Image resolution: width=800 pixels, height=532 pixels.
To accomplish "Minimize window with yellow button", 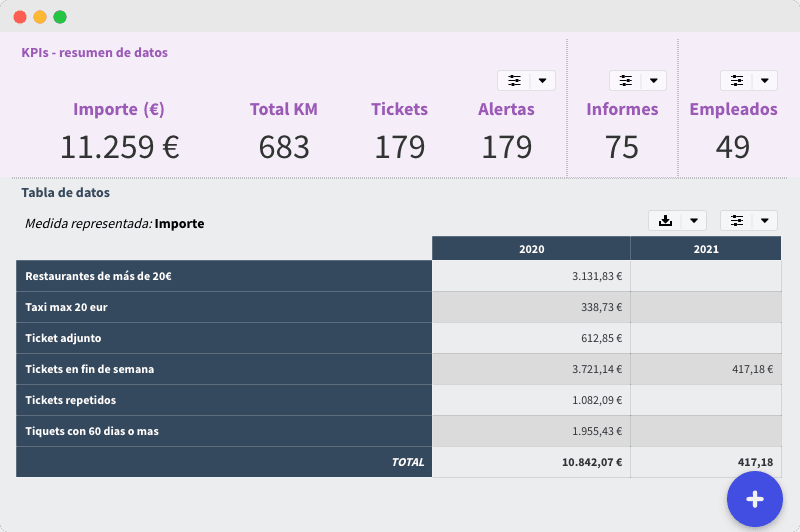I will [x=40, y=17].
